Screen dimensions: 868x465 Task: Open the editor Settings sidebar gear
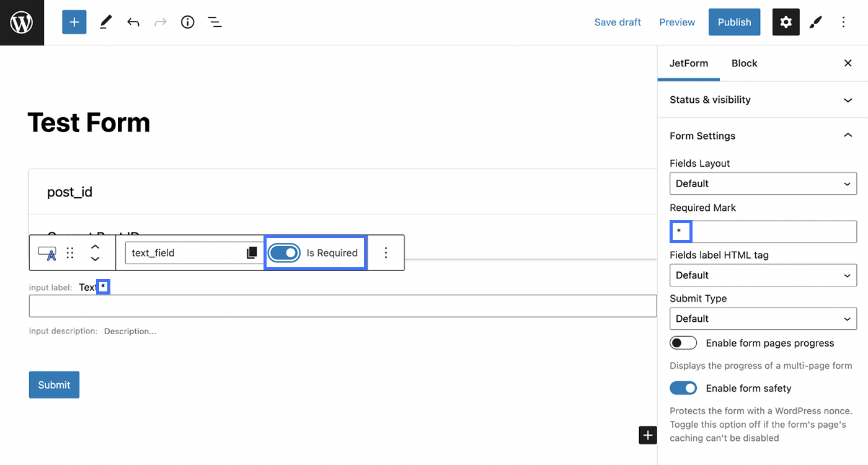click(786, 22)
